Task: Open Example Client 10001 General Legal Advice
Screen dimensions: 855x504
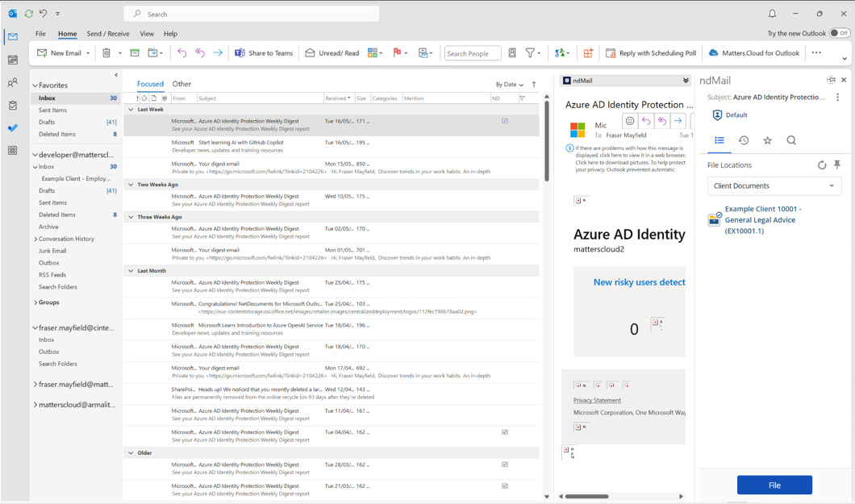Action: tap(762, 220)
